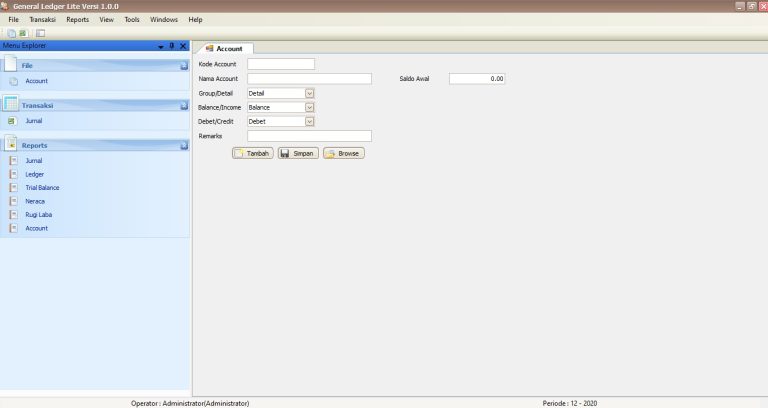Open the Rugi Laba report

click(x=38, y=215)
